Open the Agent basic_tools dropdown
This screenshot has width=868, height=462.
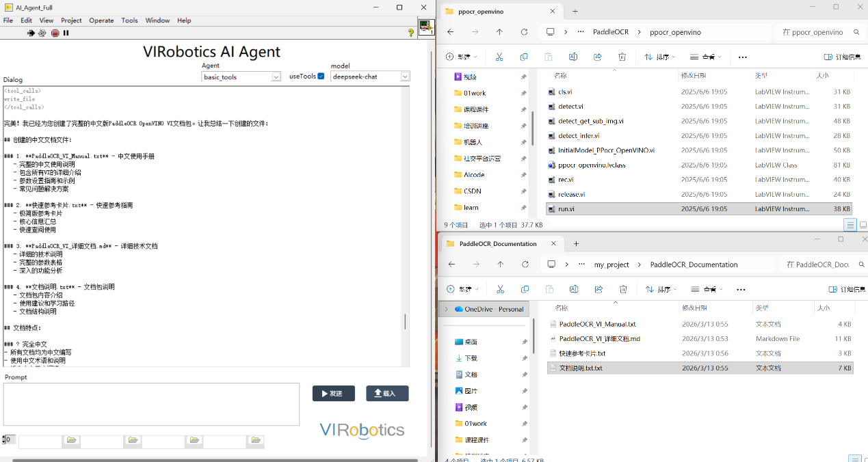coord(276,77)
